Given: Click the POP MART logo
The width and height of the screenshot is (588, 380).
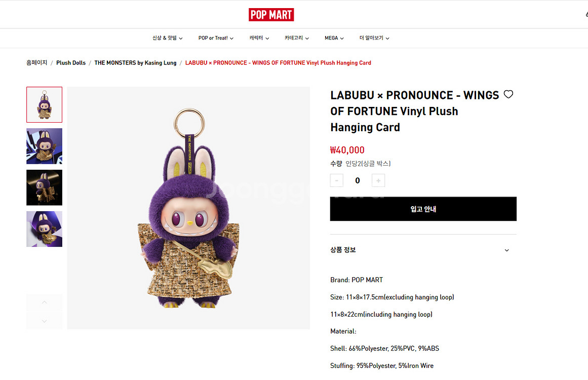Looking at the screenshot, I should click(x=271, y=15).
